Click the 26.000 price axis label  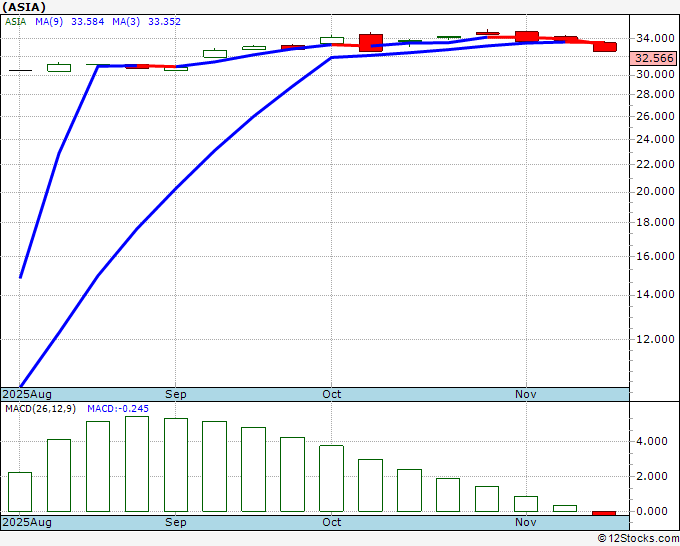coord(655,116)
